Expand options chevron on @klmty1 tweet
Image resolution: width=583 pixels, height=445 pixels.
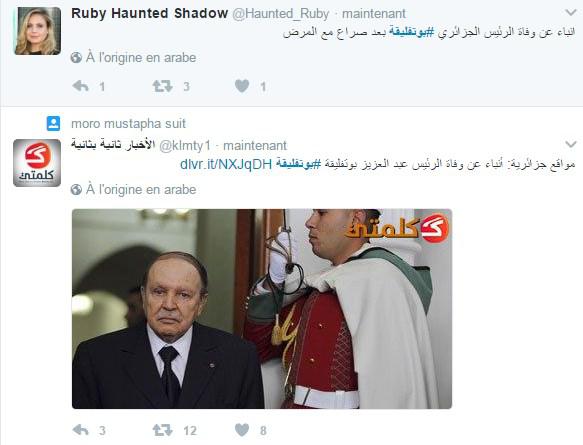(571, 144)
